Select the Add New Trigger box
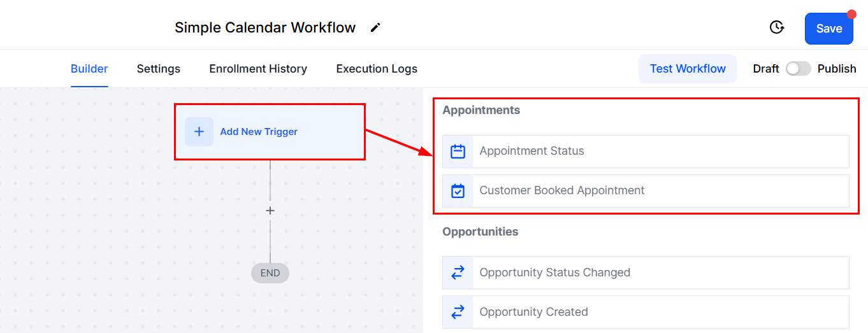This screenshot has width=868, height=333. pyautogui.click(x=270, y=132)
